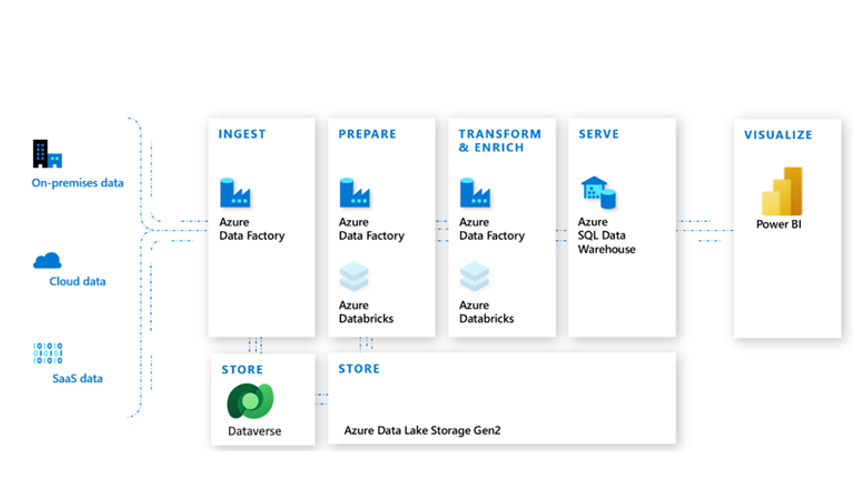Click the TRANSFORM & ENRICH heading
The height and width of the screenshot is (483, 868).
pyautogui.click(x=500, y=141)
